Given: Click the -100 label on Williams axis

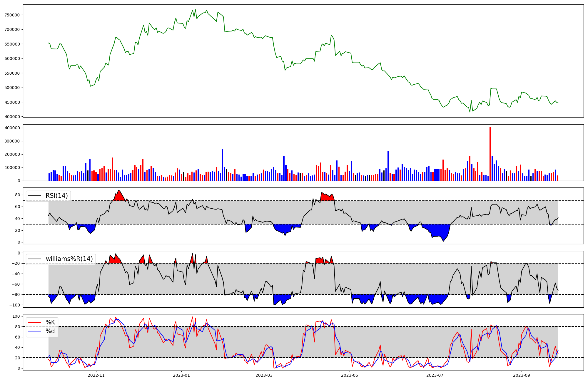Looking at the screenshot, I should click(15, 305).
